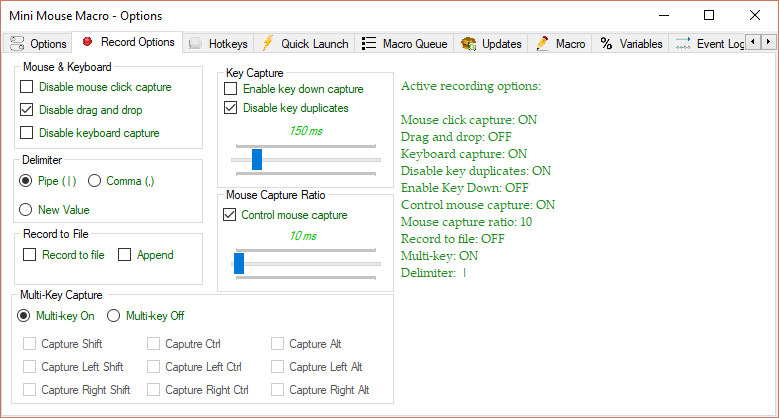Tick Enable key down capture
This screenshot has width=779, height=418.
(231, 89)
